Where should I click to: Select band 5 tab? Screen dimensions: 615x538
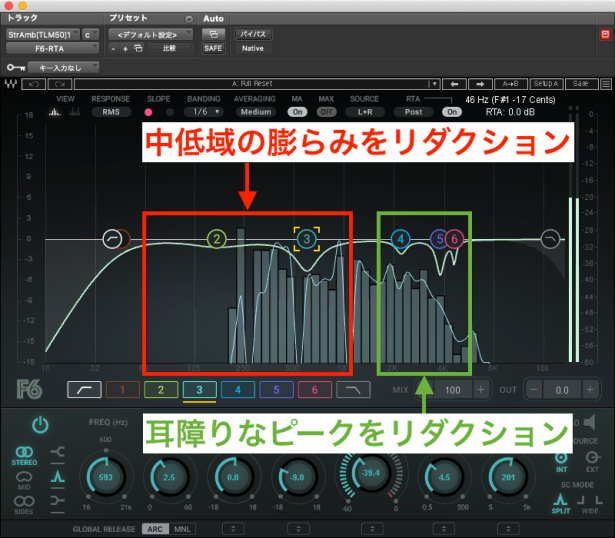(276, 390)
